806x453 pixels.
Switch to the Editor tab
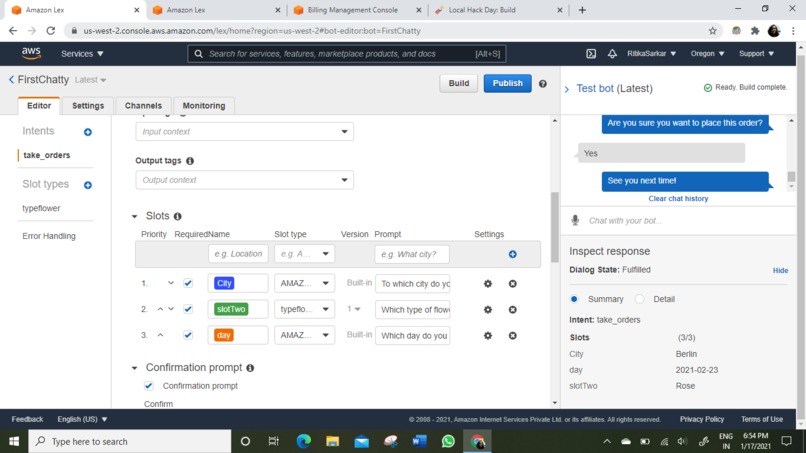pyautogui.click(x=39, y=105)
